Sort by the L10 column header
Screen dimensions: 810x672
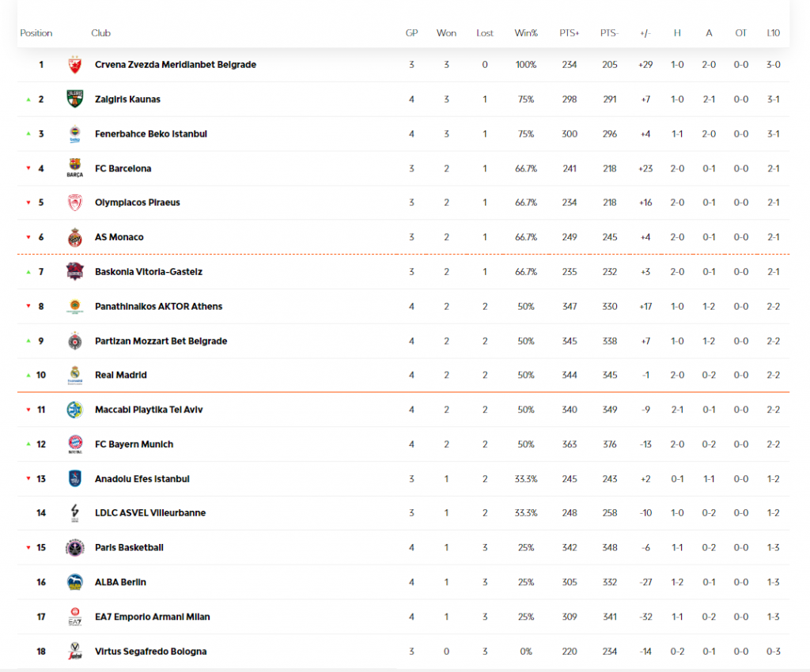point(773,33)
